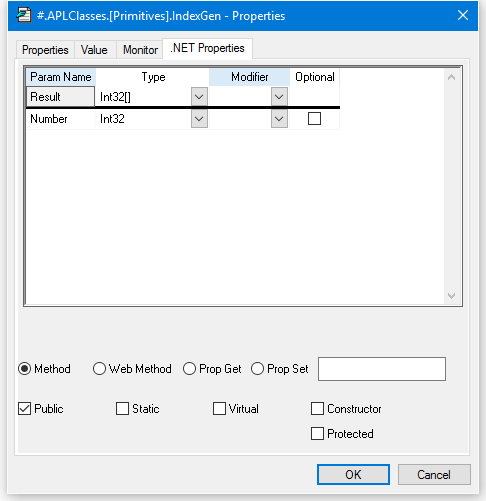Tick the Optional checkbox for Number
The width and height of the screenshot is (486, 501).
coord(314,119)
